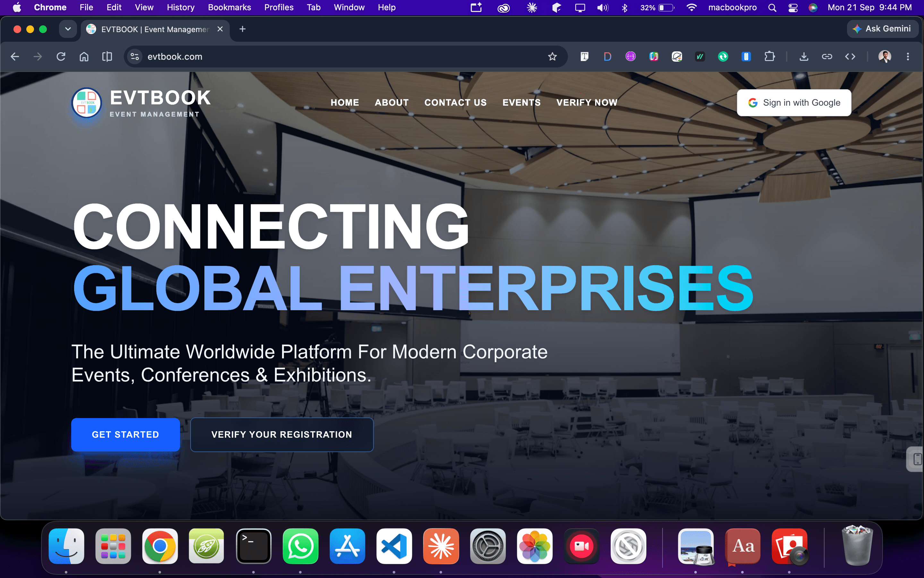Open the History menu in menu bar
This screenshot has height=578, width=924.
pos(181,7)
